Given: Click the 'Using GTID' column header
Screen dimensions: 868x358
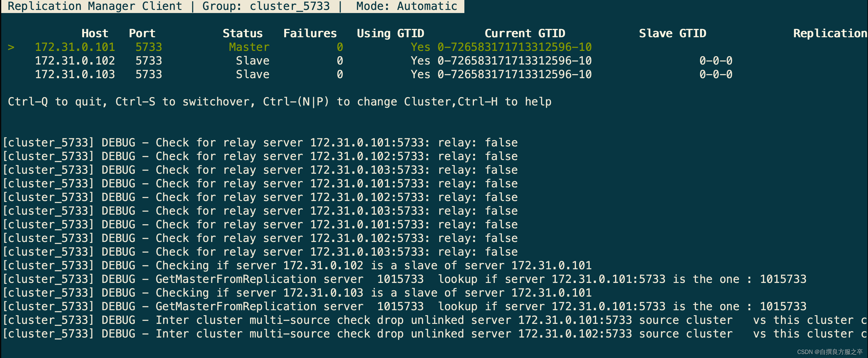Looking at the screenshot, I should pos(390,34).
